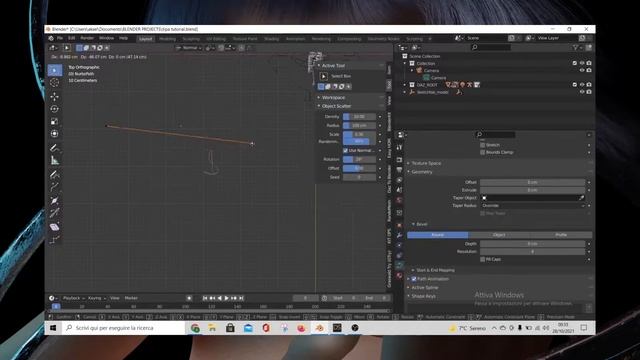
Task: Disable Camera object render camera icon
Action: (589, 70)
